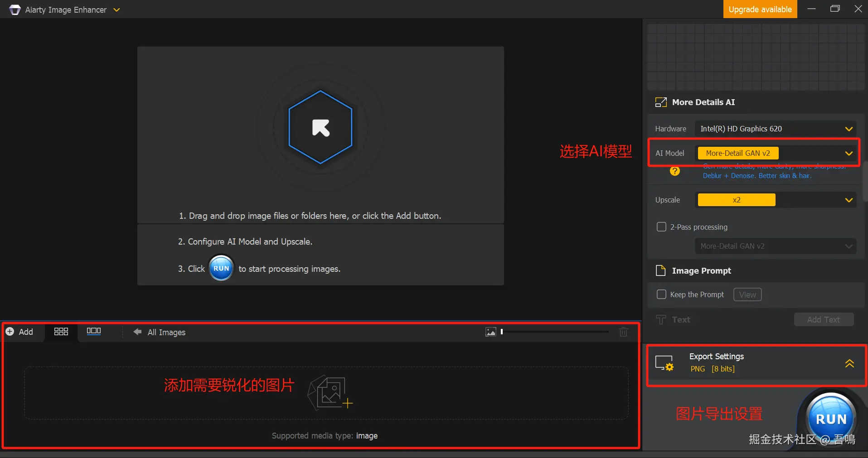868x458 pixels.
Task: Click the blue hexagon drop-zone icon
Action: [x=320, y=127]
